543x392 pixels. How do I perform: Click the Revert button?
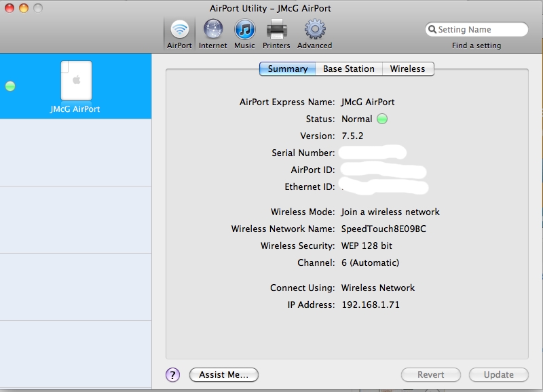tap(431, 374)
